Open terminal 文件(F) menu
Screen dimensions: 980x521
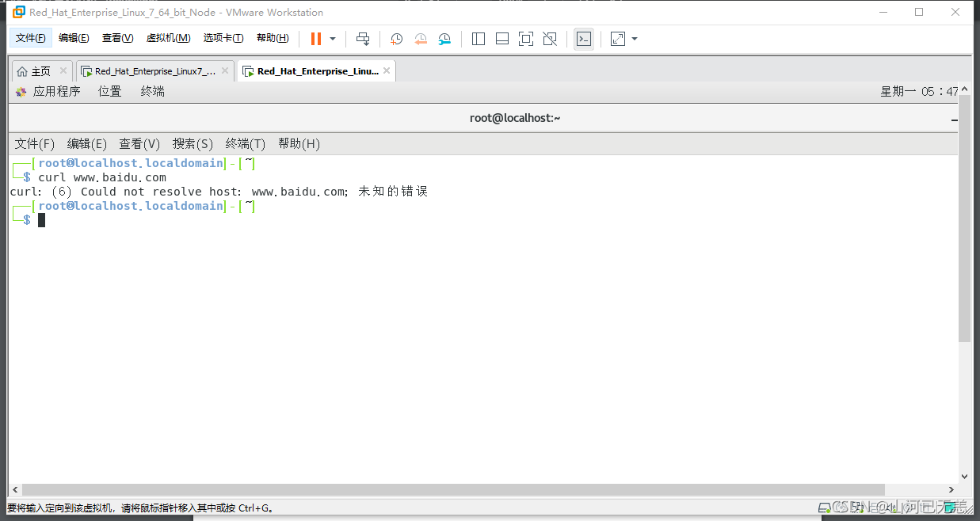click(x=35, y=144)
